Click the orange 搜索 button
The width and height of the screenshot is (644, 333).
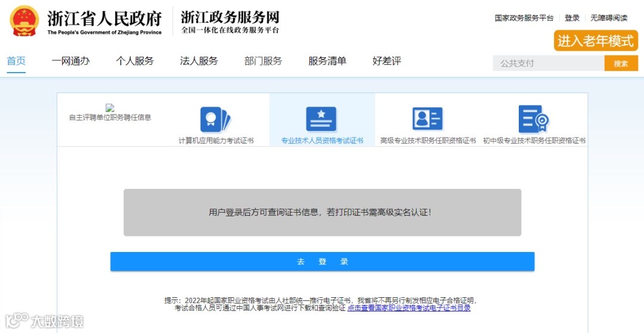click(x=621, y=64)
